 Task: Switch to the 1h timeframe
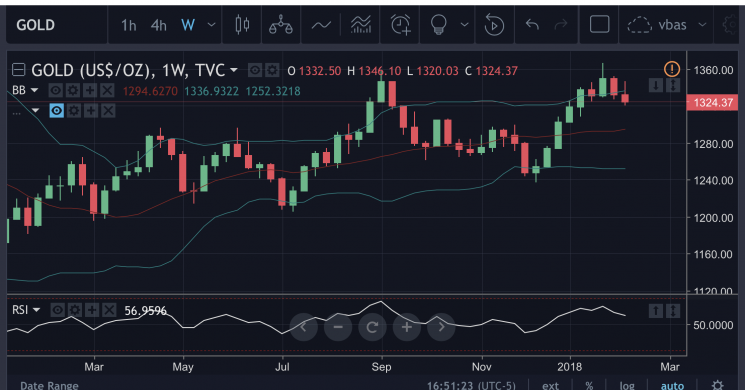[128, 25]
